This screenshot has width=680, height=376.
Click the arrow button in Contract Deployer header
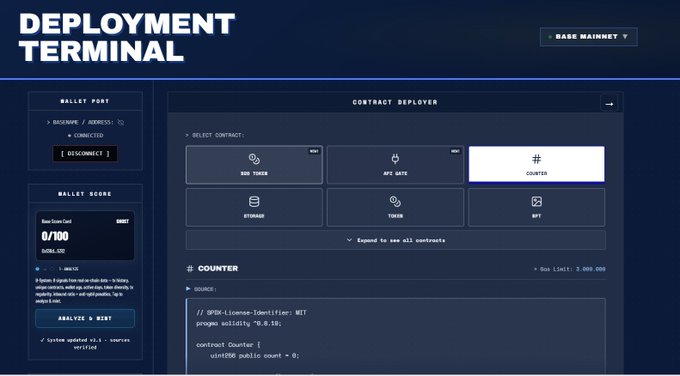coord(609,104)
